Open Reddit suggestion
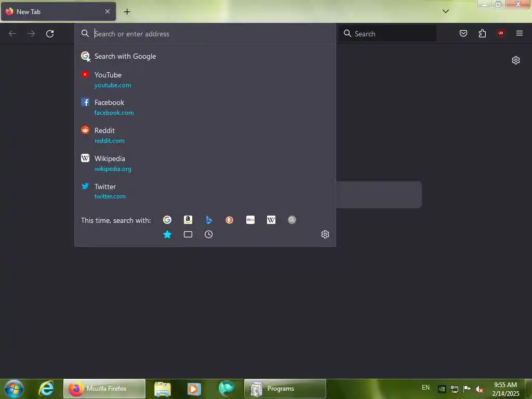Screen dimensions: 532x399 205,136
